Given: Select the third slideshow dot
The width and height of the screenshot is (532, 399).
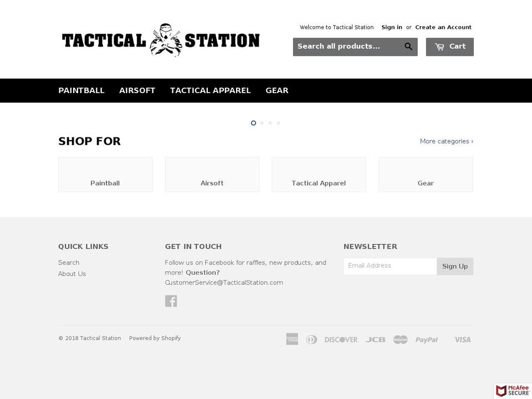Looking at the screenshot, I should [x=270, y=123].
